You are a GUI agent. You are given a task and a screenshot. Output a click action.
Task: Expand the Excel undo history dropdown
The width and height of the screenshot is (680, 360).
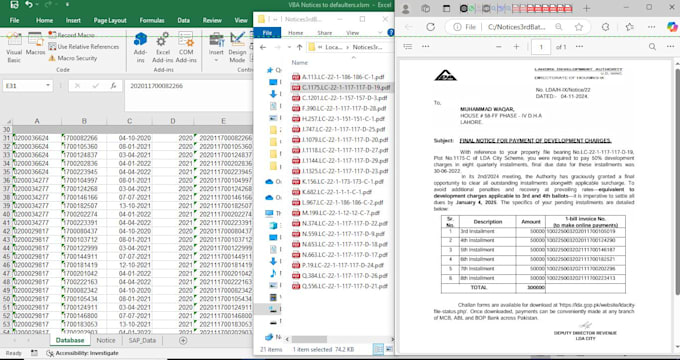37,5
